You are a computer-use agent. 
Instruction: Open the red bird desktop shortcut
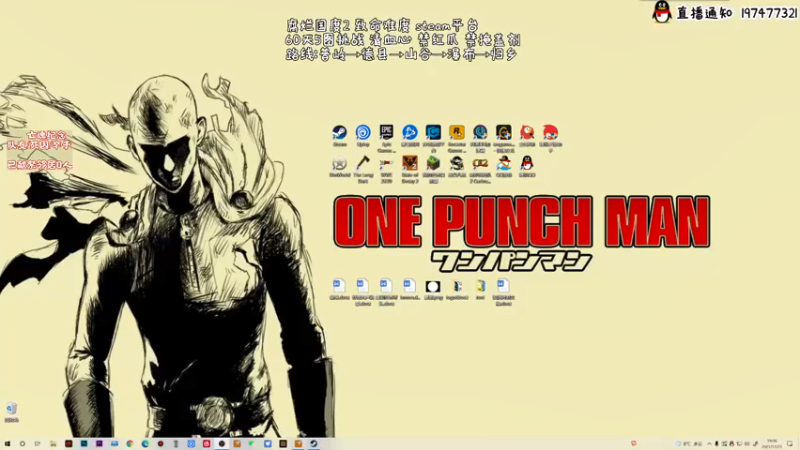[x=527, y=136]
